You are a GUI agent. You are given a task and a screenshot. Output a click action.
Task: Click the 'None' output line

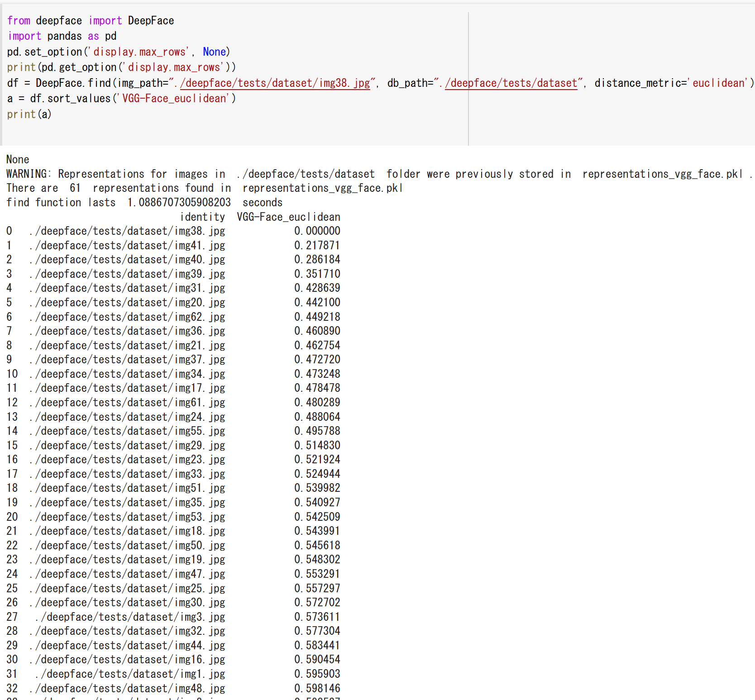click(x=18, y=160)
